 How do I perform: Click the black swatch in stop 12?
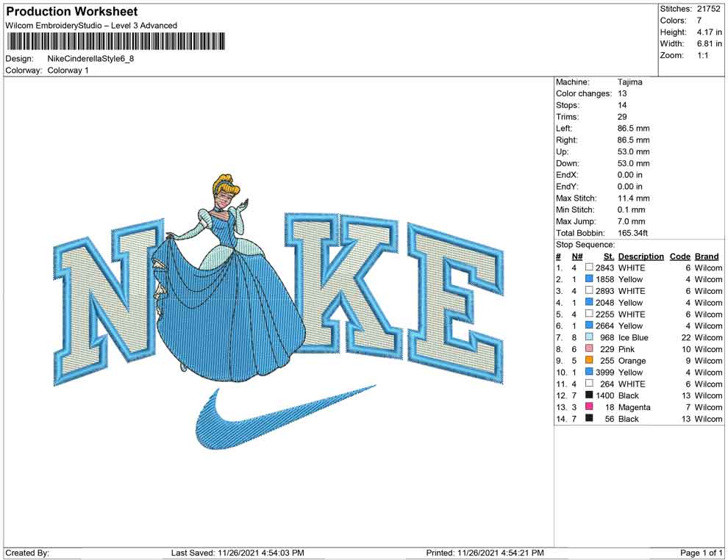point(589,395)
